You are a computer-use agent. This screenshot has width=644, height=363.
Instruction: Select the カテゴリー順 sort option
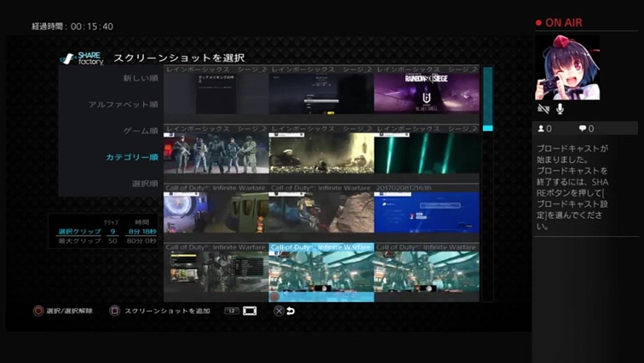pos(132,157)
